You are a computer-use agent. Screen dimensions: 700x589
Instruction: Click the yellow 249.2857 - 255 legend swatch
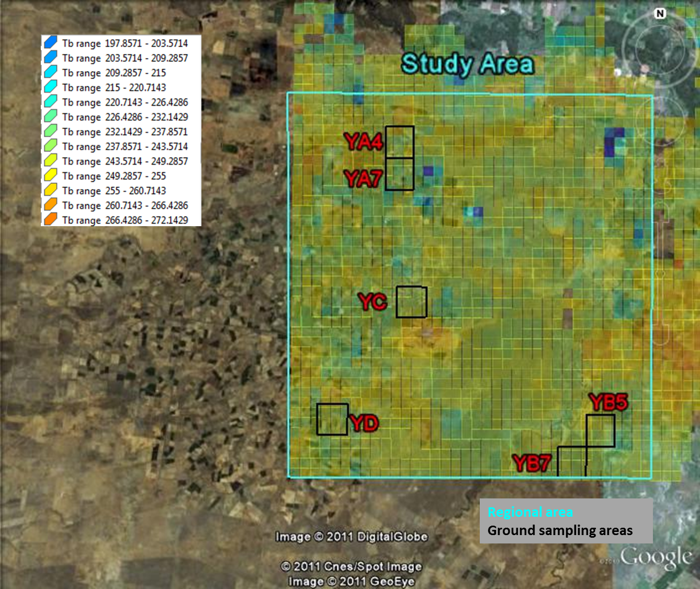[51, 175]
